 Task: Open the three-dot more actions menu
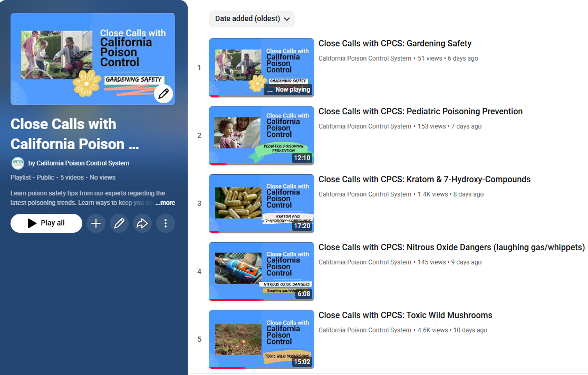coord(166,223)
